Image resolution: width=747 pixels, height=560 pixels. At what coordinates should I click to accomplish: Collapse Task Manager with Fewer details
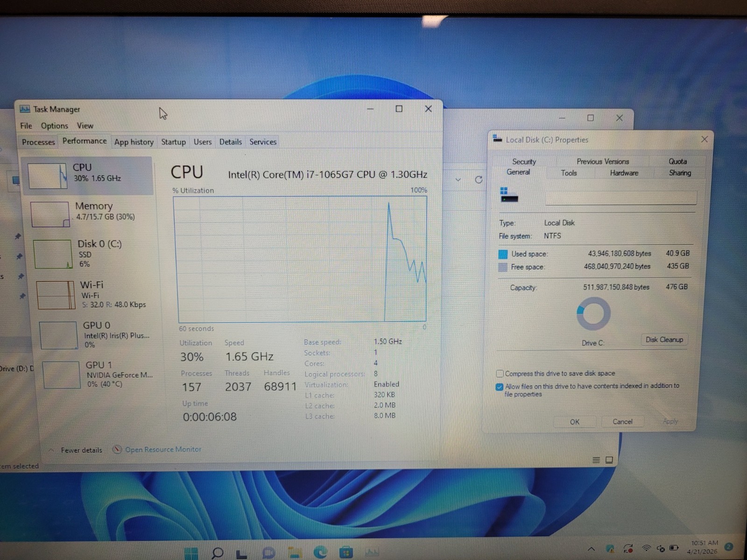pyautogui.click(x=76, y=450)
